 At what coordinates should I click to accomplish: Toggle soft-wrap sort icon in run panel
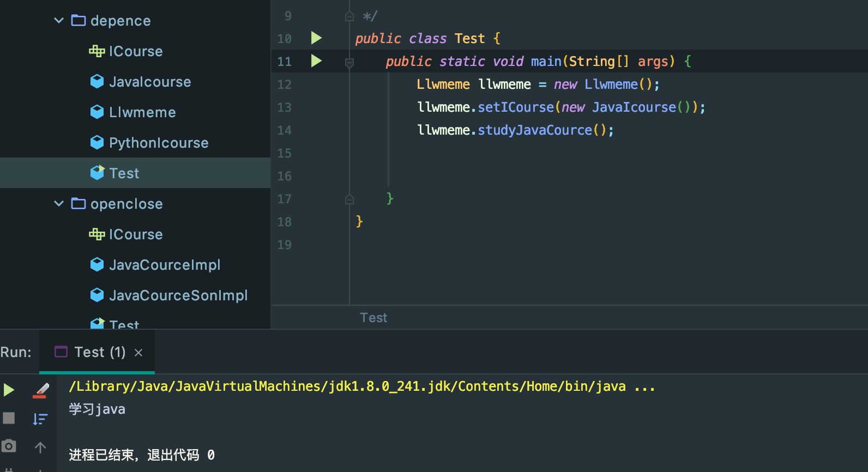click(40, 419)
